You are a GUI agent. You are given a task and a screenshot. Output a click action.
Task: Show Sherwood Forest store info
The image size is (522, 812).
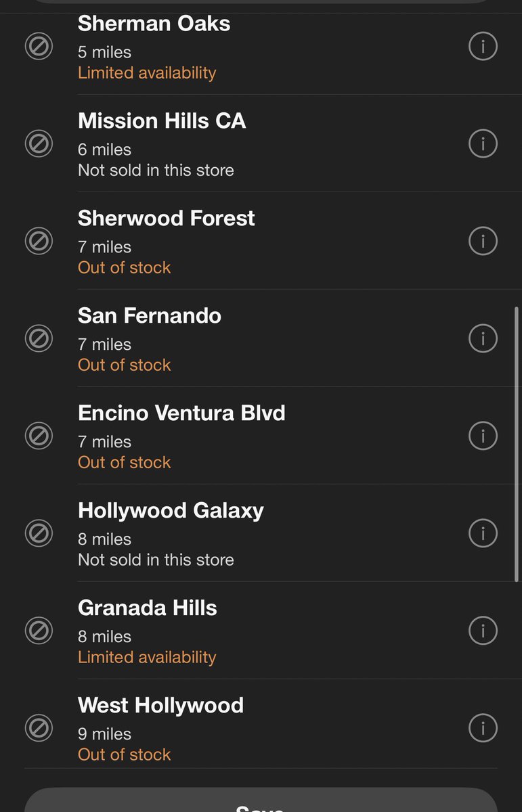click(x=483, y=241)
